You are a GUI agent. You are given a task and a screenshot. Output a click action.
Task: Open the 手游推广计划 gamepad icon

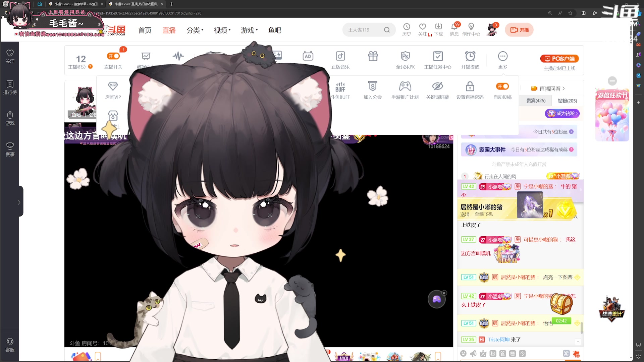coord(405,90)
